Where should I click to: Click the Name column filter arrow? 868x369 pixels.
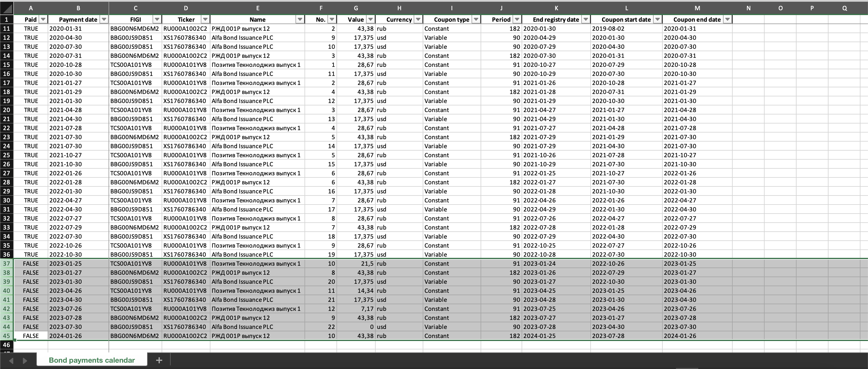pyautogui.click(x=300, y=20)
